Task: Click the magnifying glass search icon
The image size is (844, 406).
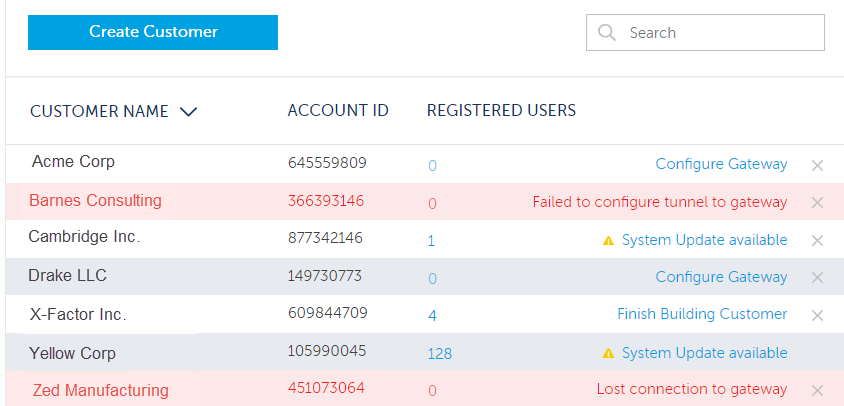Action: pyautogui.click(x=606, y=32)
